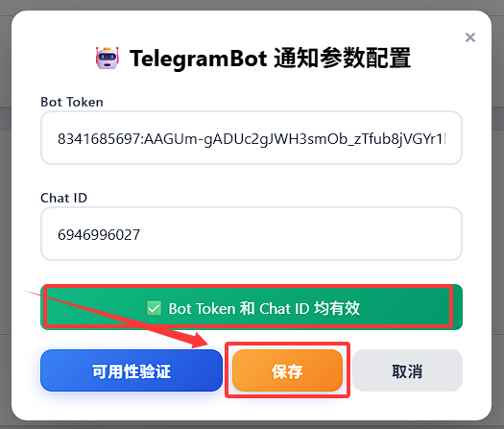Viewport: 504px width, 429px height.
Task: Click the 8341685697 token text
Action: click(x=99, y=139)
